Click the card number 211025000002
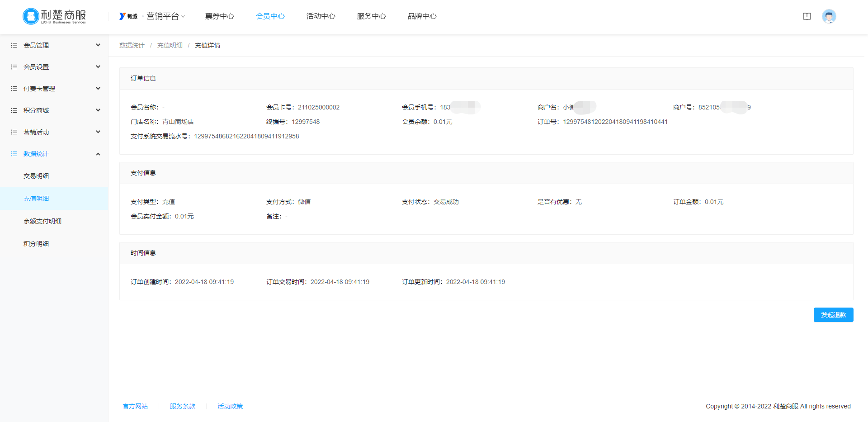868x422 pixels. 319,107
